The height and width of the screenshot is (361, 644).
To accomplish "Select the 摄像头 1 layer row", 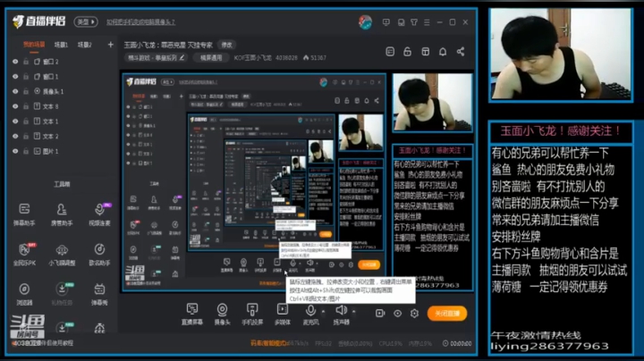I will [x=64, y=91].
